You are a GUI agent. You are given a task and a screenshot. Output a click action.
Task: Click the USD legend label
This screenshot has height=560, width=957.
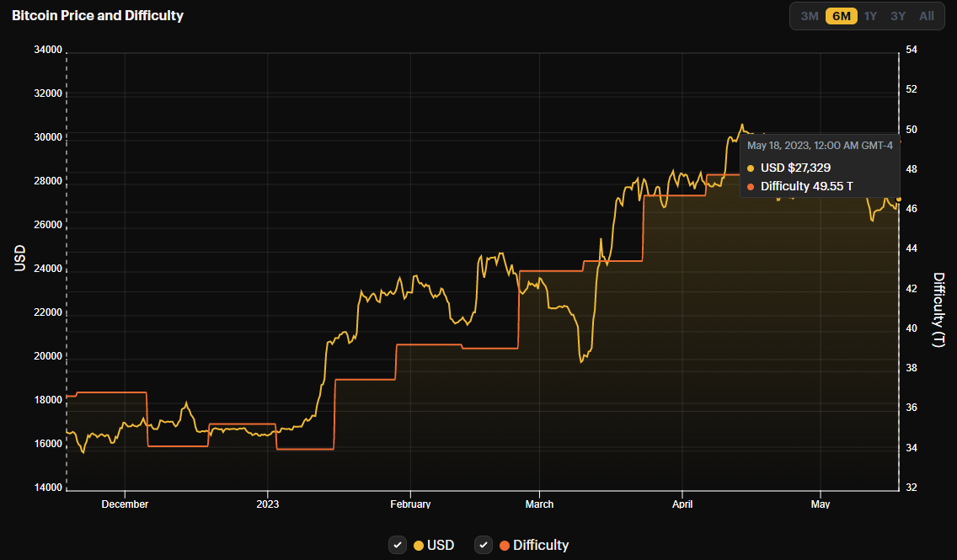441,545
